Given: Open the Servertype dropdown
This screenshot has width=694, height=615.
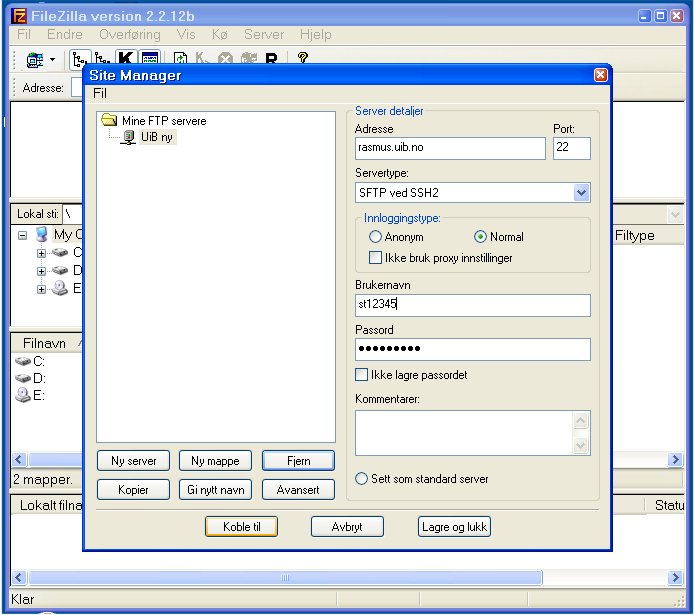Looking at the screenshot, I should (581, 193).
